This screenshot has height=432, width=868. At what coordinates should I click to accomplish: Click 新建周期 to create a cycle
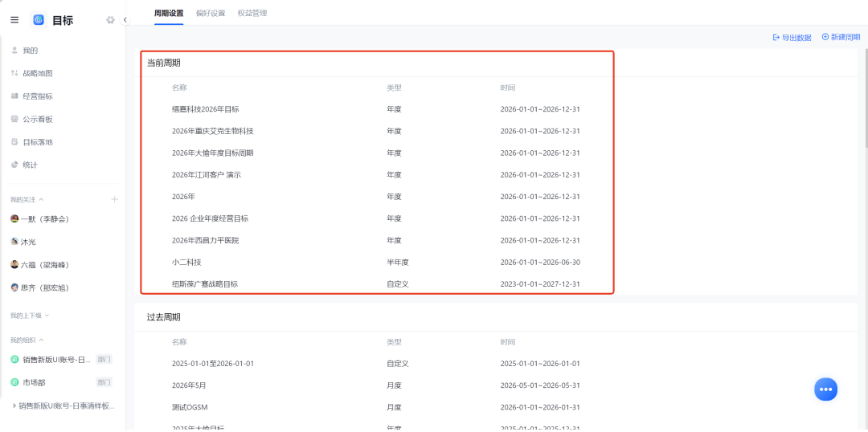point(841,37)
